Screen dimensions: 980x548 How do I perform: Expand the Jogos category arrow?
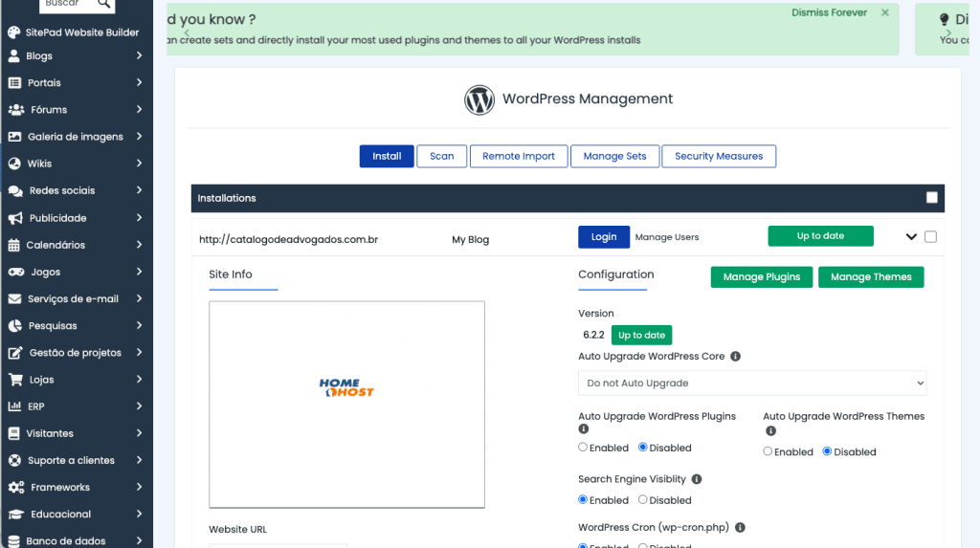tap(139, 272)
